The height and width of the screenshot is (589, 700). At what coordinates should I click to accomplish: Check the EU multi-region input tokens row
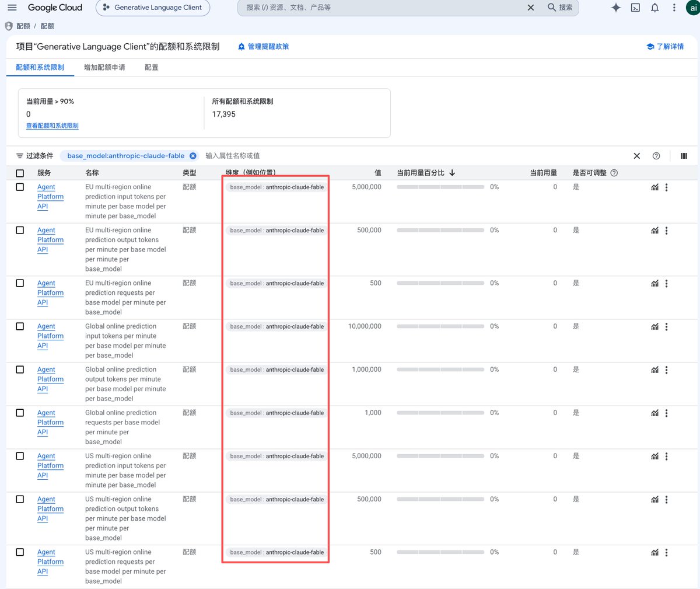pos(20,187)
